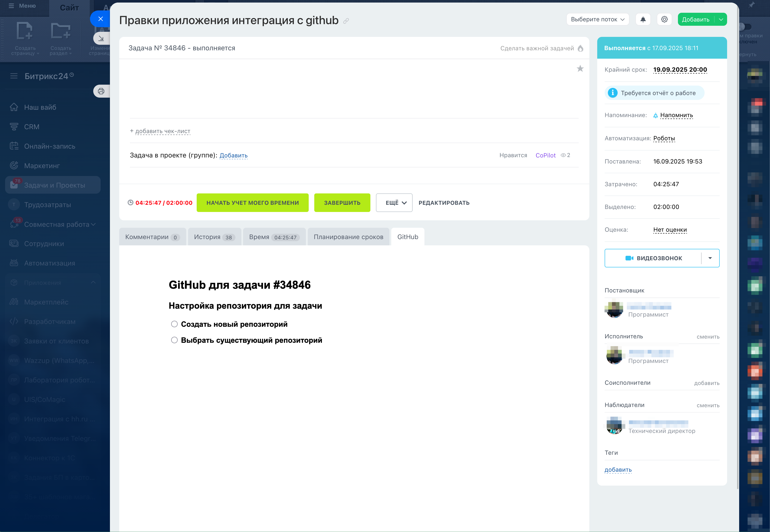770x532 pixels.
Task: Open the 'Выберите поток' dropdown
Action: point(597,19)
